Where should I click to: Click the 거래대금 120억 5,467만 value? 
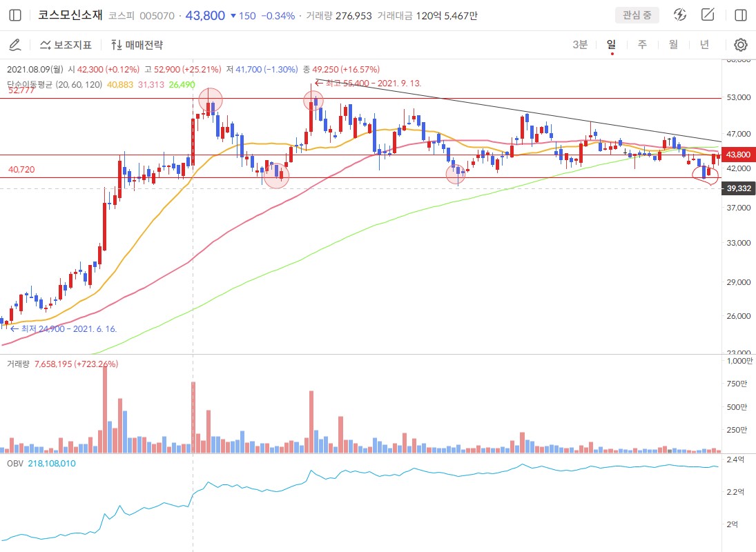pyautogui.click(x=427, y=16)
